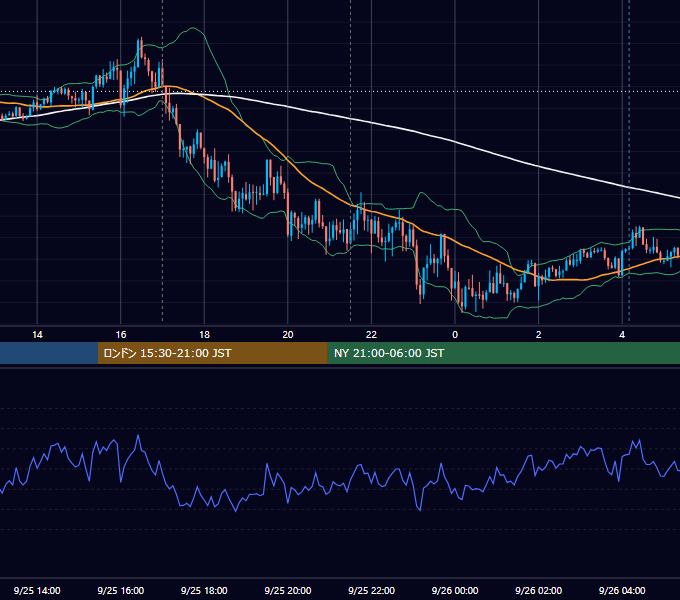Image resolution: width=680 pixels, height=600 pixels.
Task: Click the 14 hour label on upper axis
Action: (x=37, y=335)
